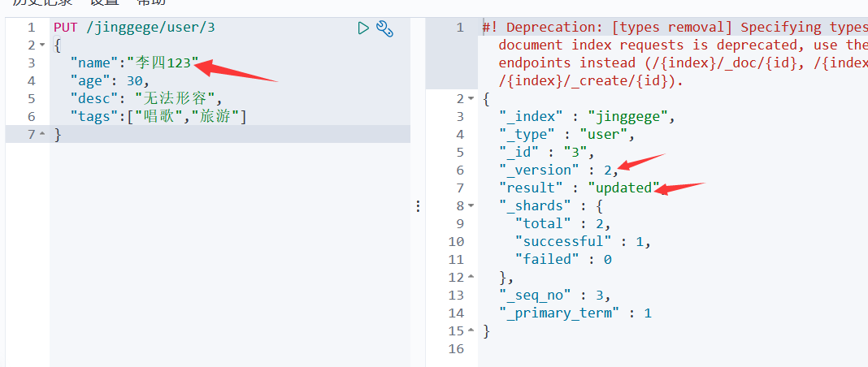Screen dimensions: 868x367
Task: Click fold arrow at request line 7
Action: tap(42, 135)
